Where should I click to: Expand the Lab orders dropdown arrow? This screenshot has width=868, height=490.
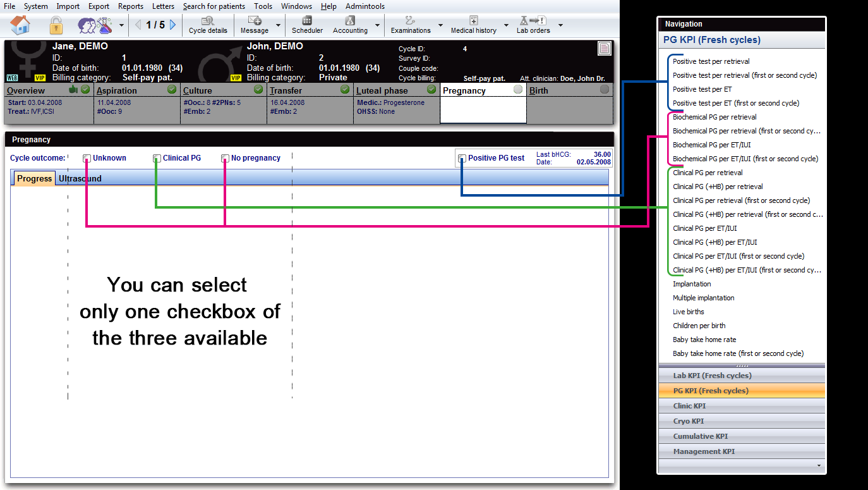click(x=560, y=26)
